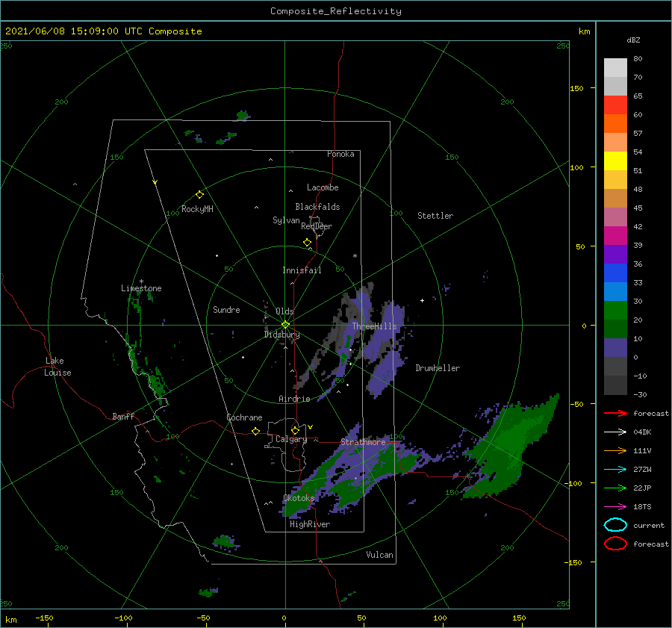Click the cyan 27ZW arrow legend icon
The width and height of the screenshot is (672, 628).
(615, 470)
